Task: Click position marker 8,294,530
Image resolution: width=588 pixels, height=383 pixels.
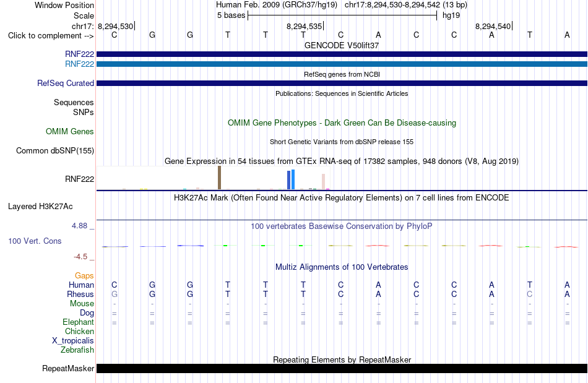Action: (116, 26)
